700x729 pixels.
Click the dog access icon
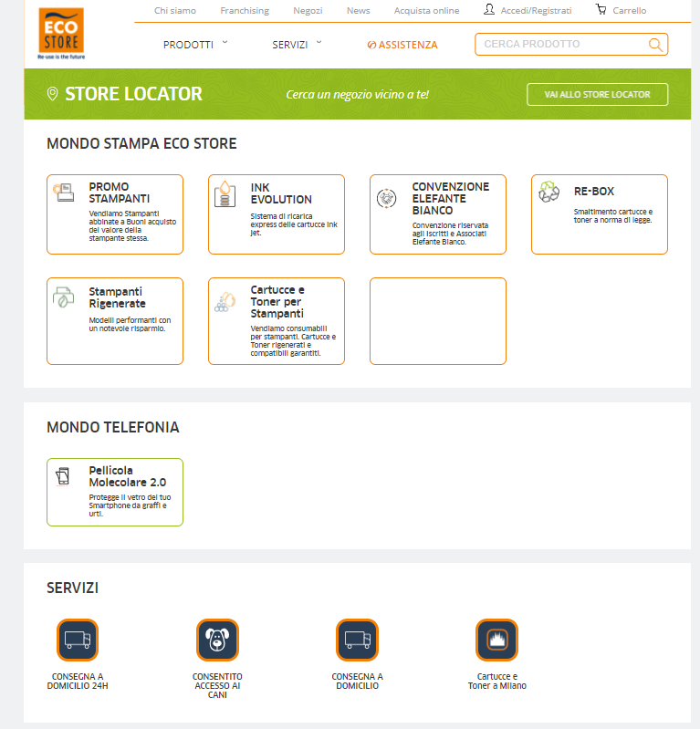point(217,640)
